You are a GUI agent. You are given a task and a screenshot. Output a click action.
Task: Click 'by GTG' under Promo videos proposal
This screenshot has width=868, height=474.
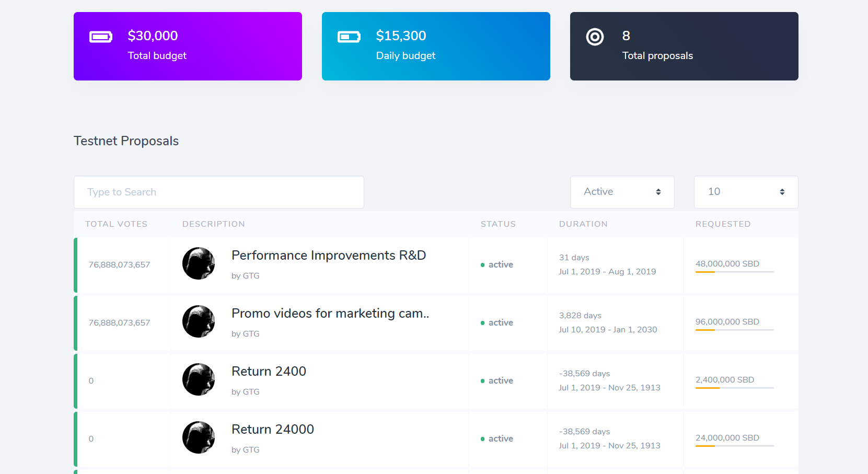246,333
